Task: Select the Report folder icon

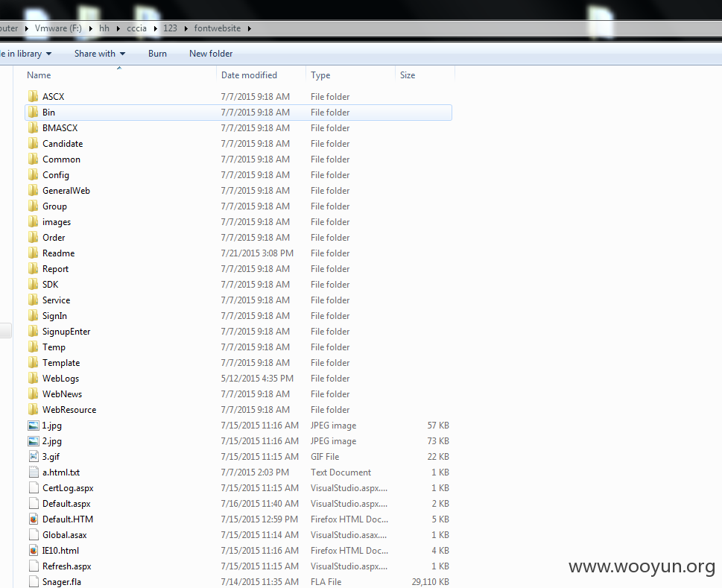Action: coord(33,268)
